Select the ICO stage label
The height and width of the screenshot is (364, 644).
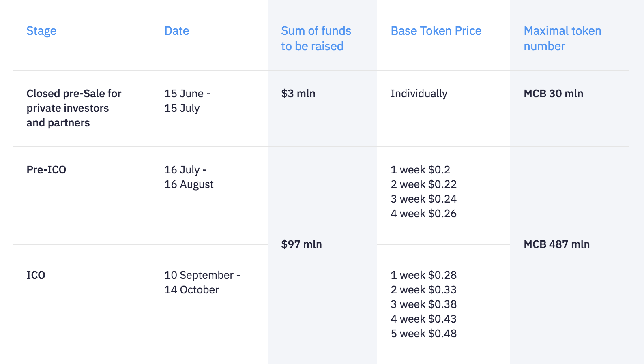36,275
